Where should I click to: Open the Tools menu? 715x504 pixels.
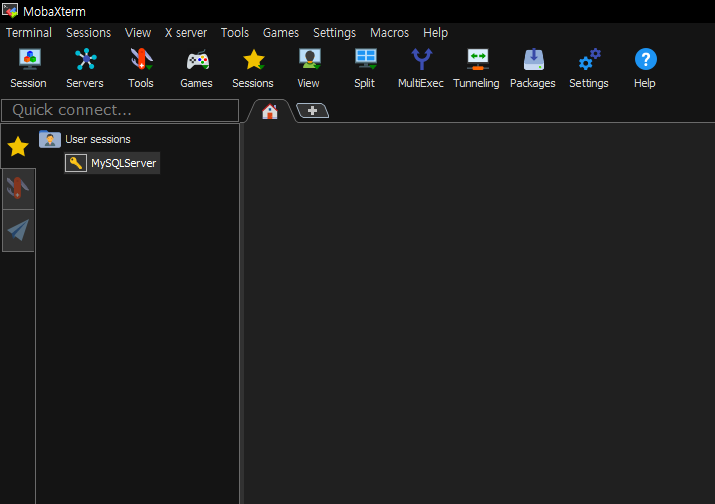tap(235, 33)
